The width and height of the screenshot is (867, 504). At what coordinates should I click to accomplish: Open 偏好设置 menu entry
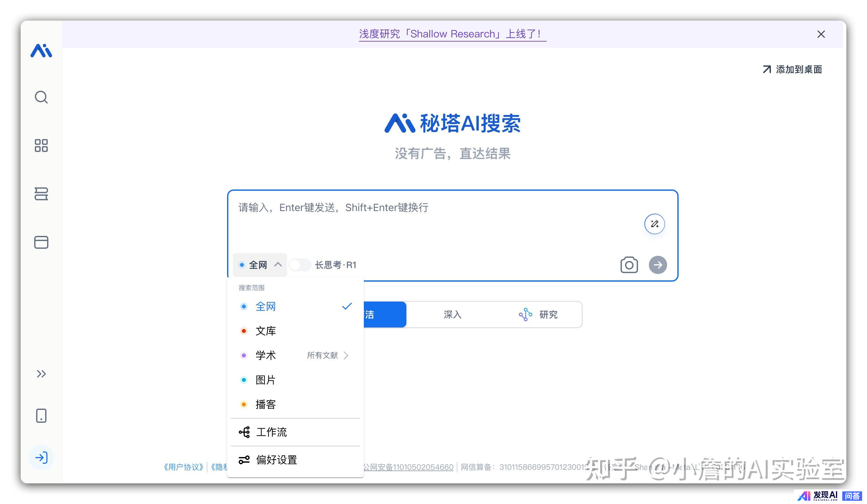[295, 460]
